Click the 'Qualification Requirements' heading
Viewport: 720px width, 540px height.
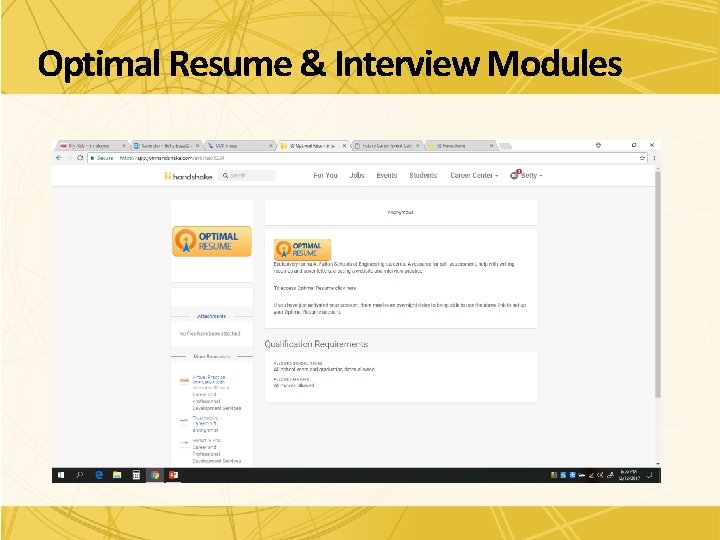point(316,344)
